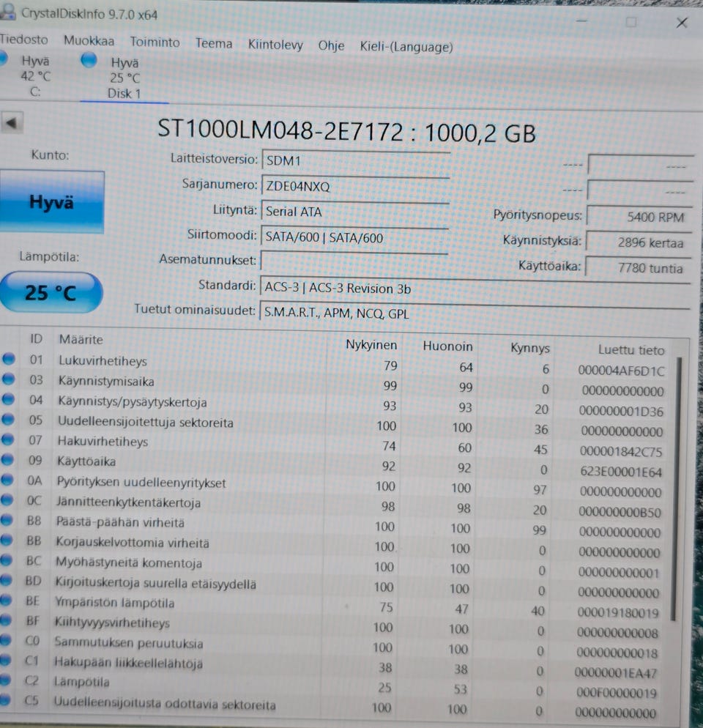Click raw value 000004AF6D1C

coord(621,371)
